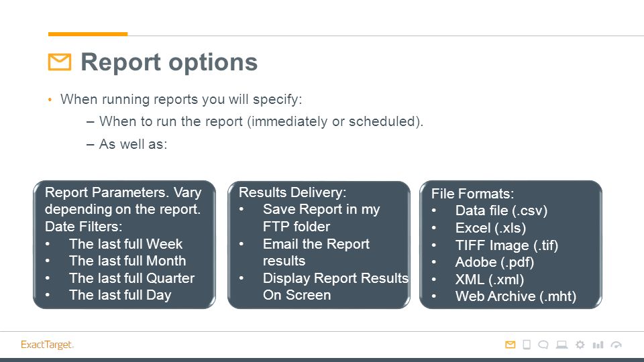644x362 pixels.
Task: Click the speech bubble icon in footer
Action: [x=543, y=345]
